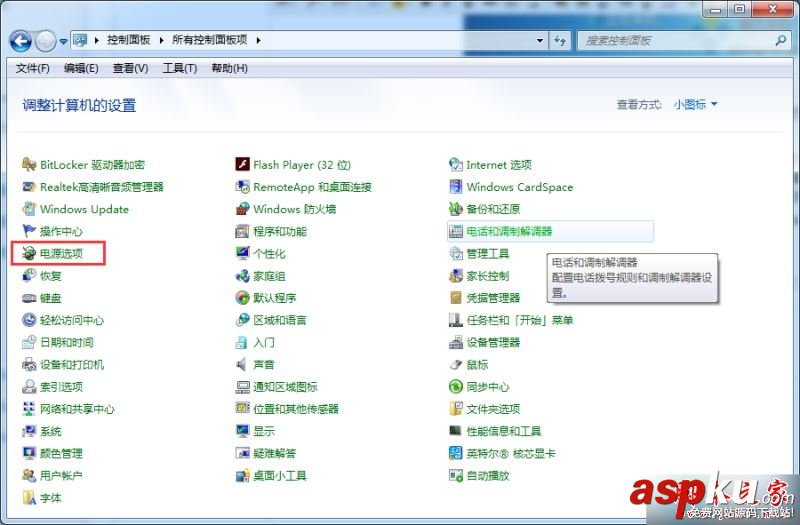The width and height of the screenshot is (800, 525).
Task: Open Internet 选项 icon
Action: (456, 165)
